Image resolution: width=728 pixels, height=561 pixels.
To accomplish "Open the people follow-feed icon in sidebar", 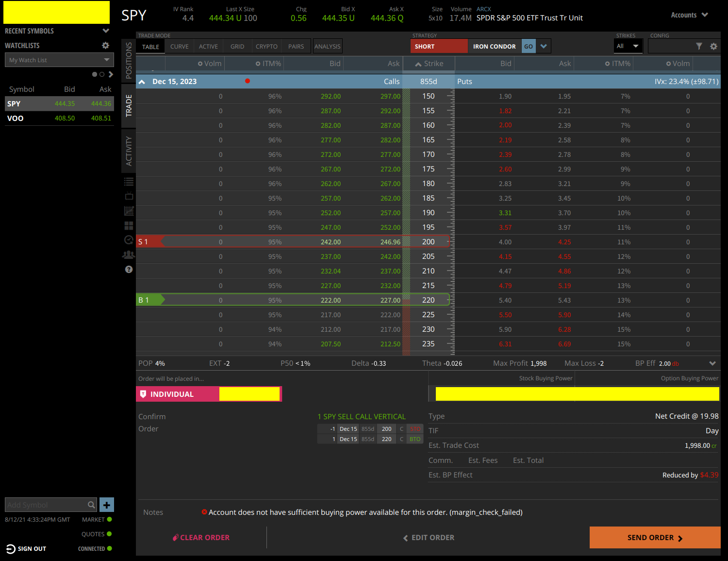I will [129, 255].
